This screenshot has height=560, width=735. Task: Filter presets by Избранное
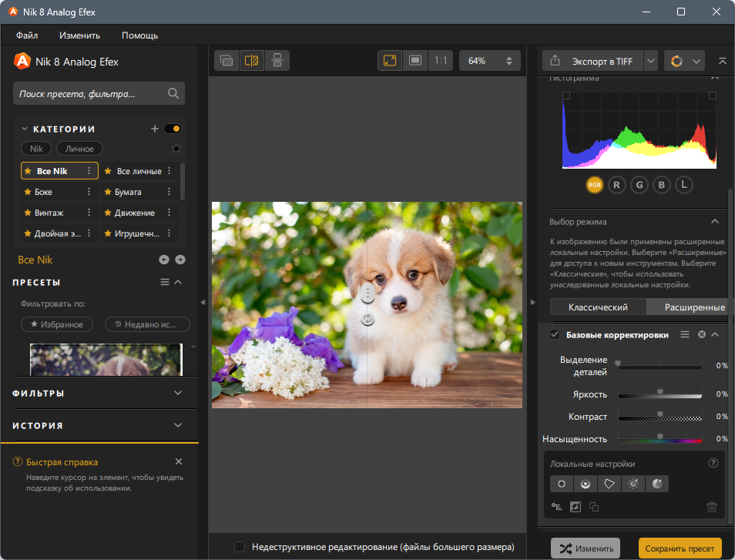[x=57, y=324]
